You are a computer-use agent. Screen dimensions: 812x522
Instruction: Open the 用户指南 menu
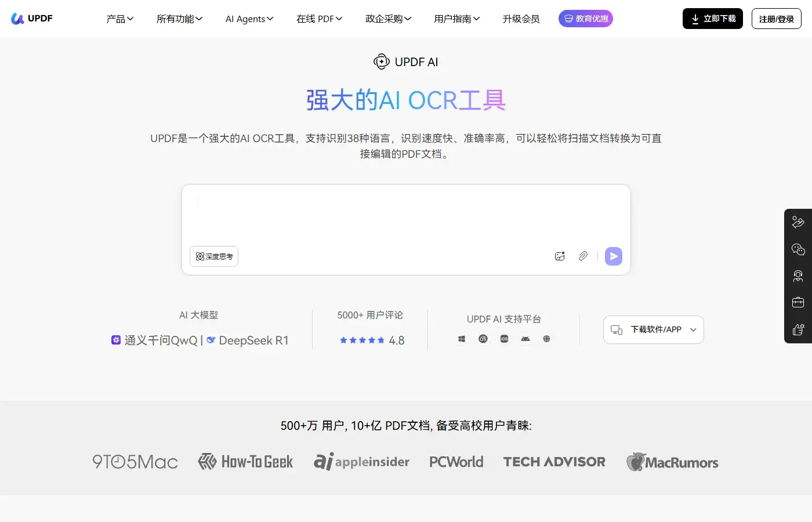coord(457,19)
